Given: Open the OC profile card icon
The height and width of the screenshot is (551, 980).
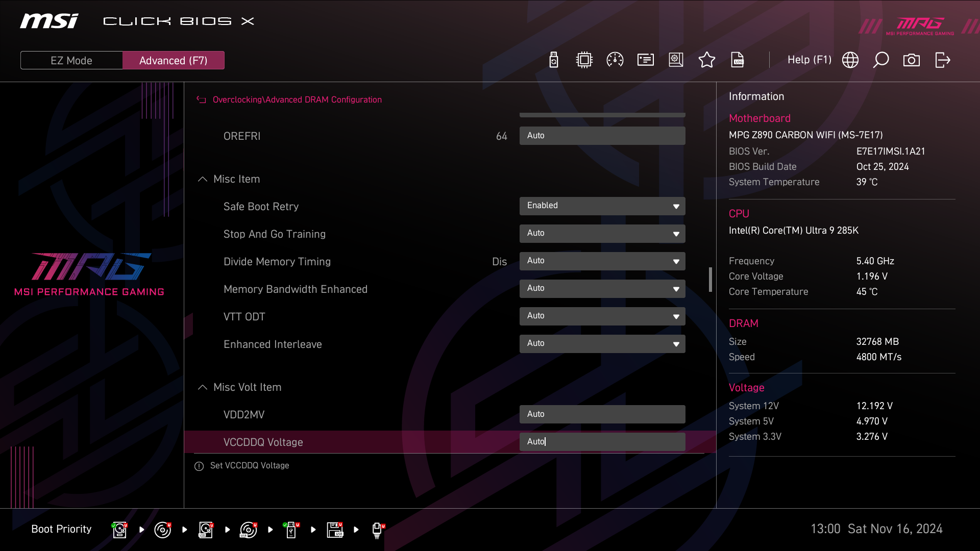Looking at the screenshot, I should click(646, 60).
